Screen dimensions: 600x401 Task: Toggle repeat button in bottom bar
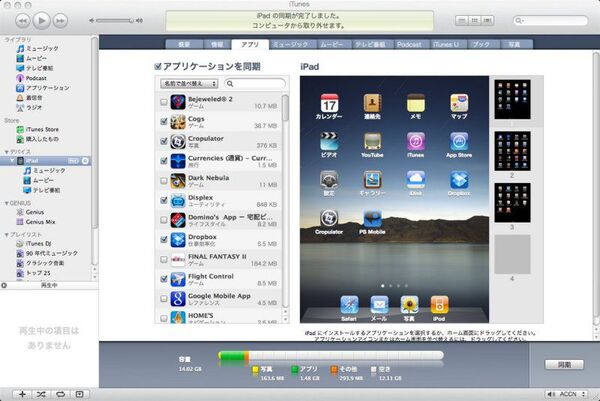(x=60, y=394)
